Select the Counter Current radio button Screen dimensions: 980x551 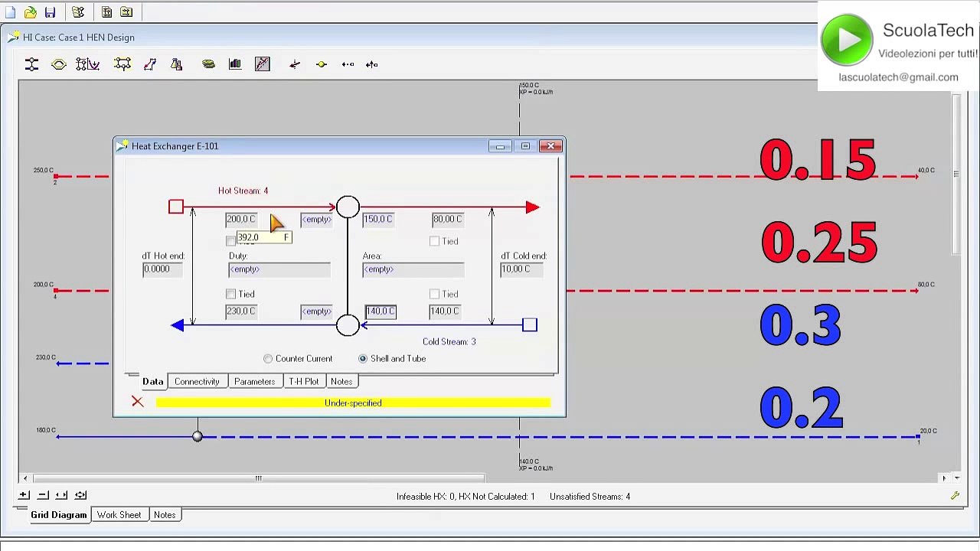tap(268, 358)
